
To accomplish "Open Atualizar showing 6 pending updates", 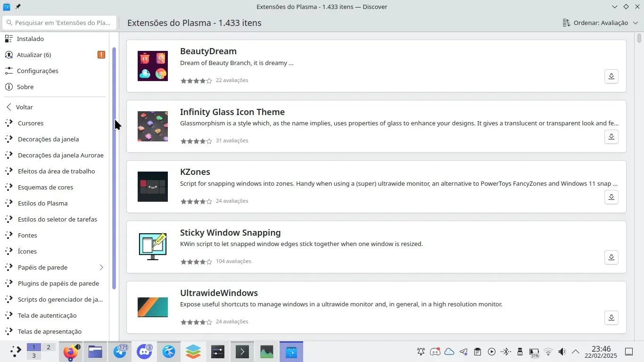I will pyautogui.click(x=34, y=55).
